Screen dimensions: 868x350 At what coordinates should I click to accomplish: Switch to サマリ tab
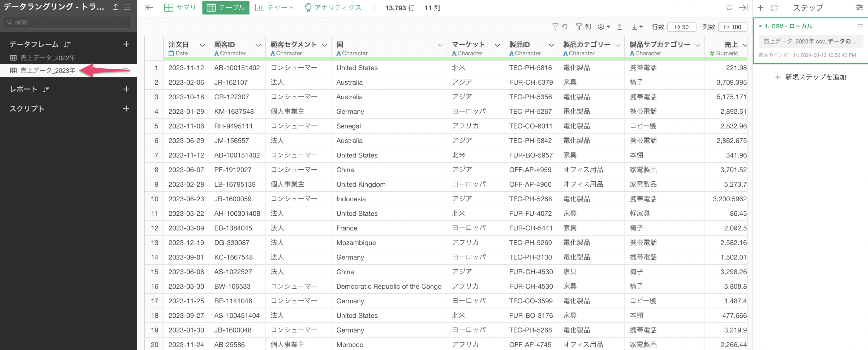click(x=180, y=7)
